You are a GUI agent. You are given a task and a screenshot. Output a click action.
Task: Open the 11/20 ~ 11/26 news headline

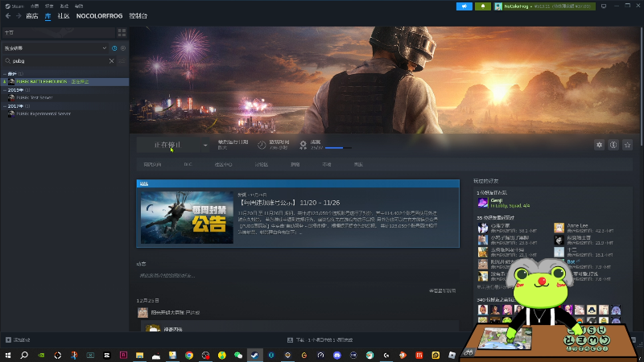[290, 203]
